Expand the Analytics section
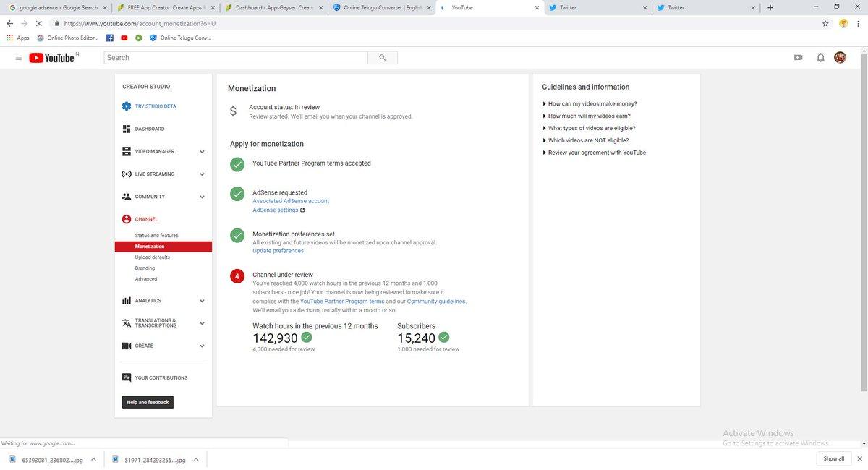 tap(202, 301)
